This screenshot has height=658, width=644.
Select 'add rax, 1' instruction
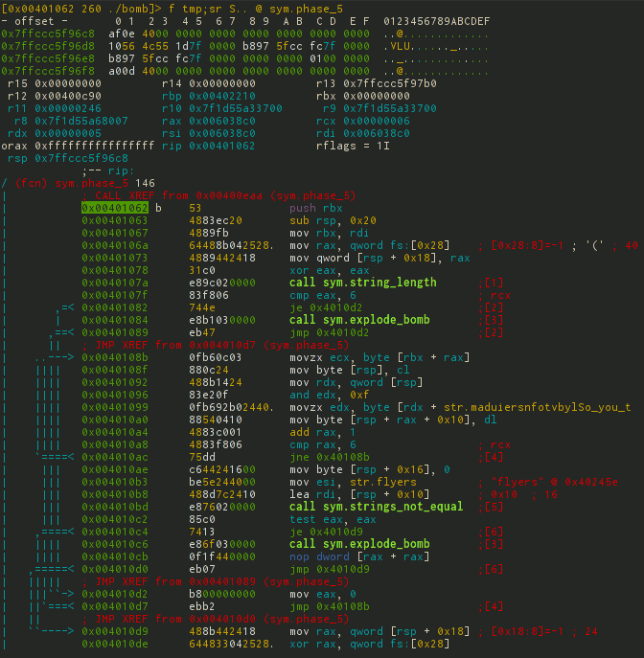click(322, 432)
